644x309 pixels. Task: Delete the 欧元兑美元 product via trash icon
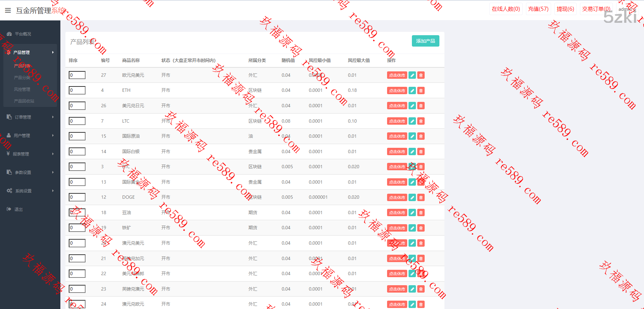[421, 75]
